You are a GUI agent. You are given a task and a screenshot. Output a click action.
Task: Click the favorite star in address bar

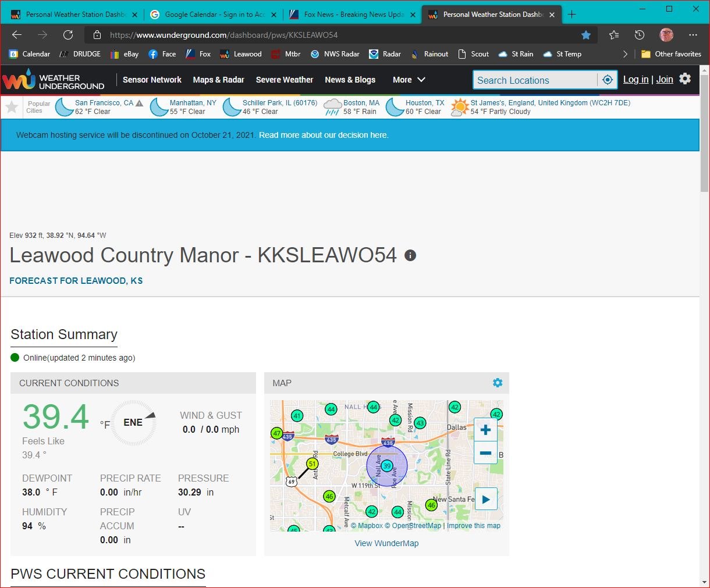[586, 35]
